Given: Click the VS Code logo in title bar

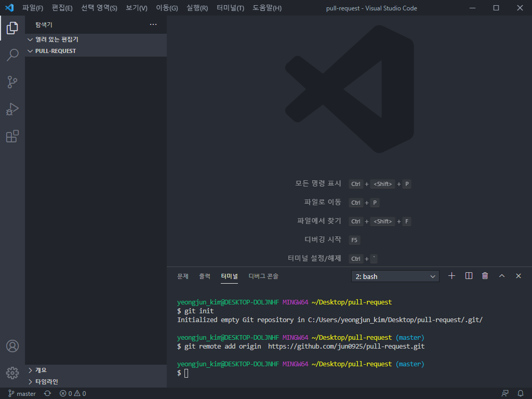Looking at the screenshot, I should coord(9,8).
